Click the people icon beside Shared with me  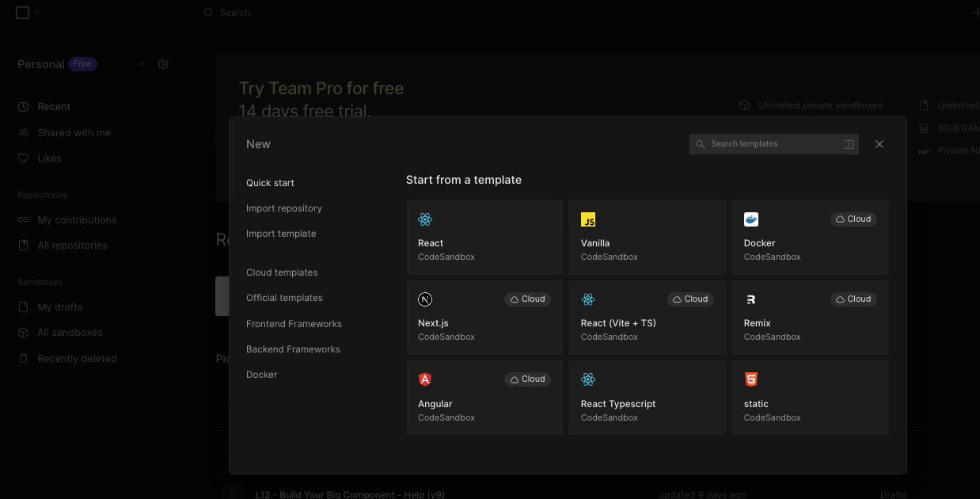[x=24, y=133]
